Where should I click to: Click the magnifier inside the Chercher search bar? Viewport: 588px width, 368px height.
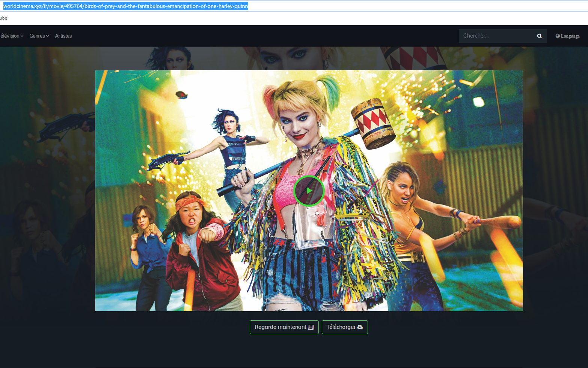(539, 36)
